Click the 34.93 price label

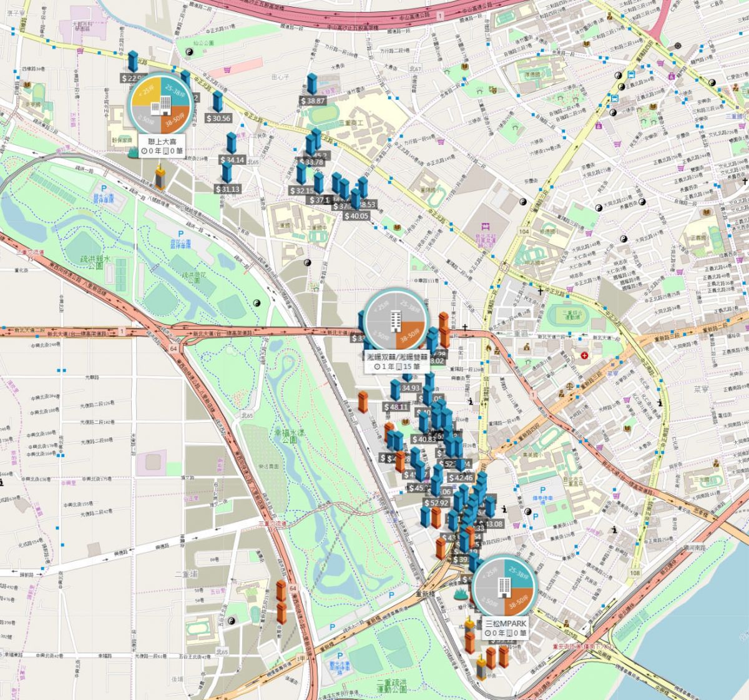click(410, 388)
